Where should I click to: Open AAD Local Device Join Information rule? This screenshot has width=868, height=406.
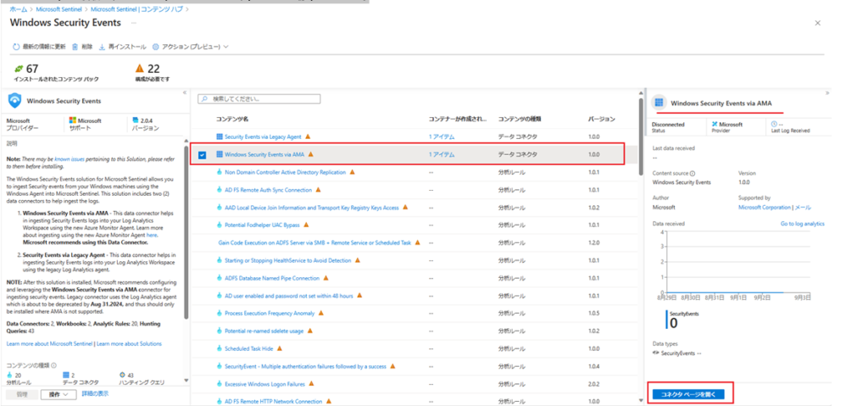[x=312, y=208]
